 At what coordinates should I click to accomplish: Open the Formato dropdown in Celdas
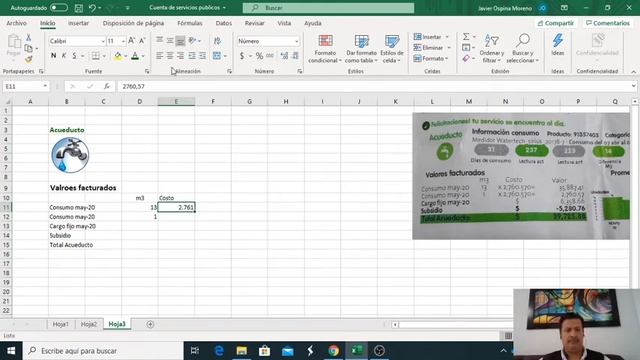[x=431, y=59]
